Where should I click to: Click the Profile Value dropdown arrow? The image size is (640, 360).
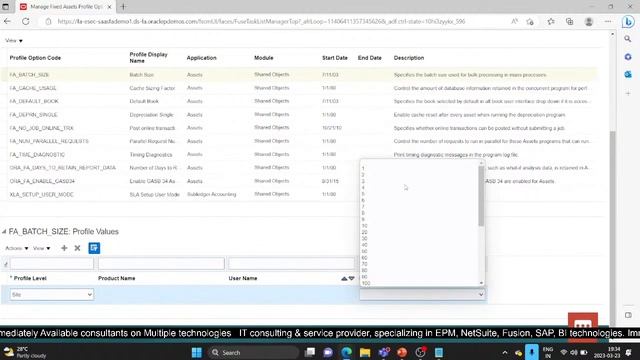coord(481,295)
